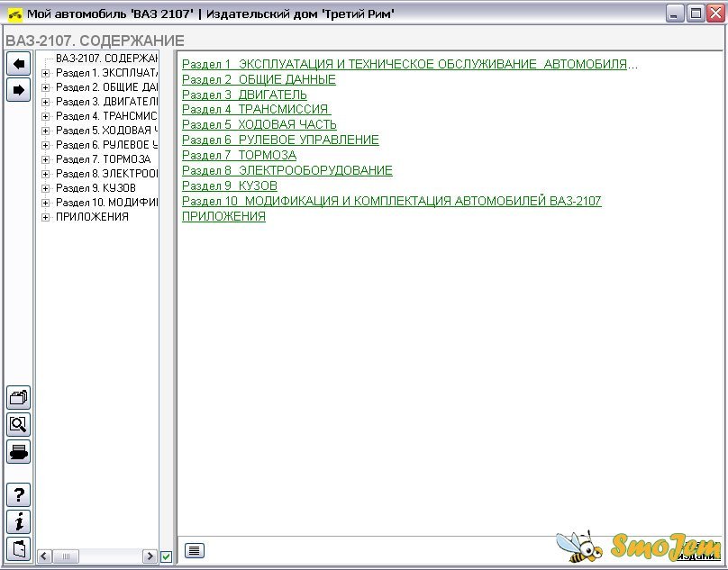Click the tree horizontal scrollbar right arrow
728x570 pixels.
149,556
